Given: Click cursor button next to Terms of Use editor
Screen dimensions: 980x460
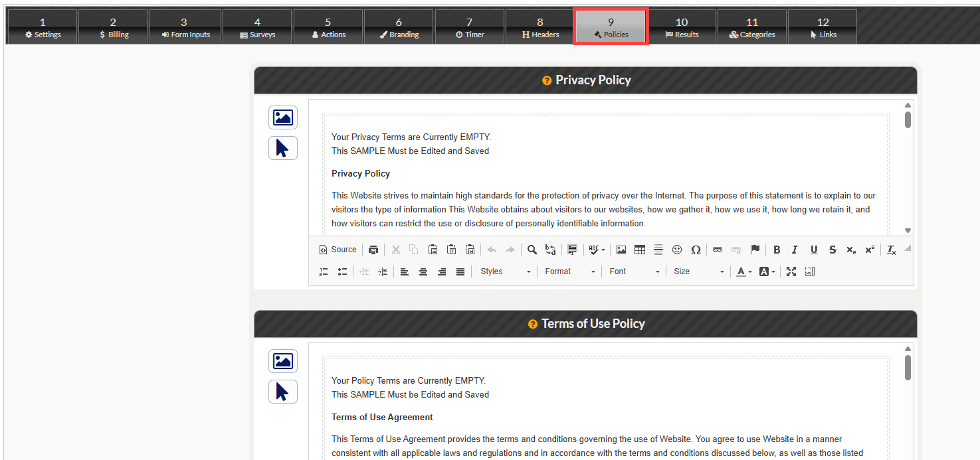Looking at the screenshot, I should 283,392.
